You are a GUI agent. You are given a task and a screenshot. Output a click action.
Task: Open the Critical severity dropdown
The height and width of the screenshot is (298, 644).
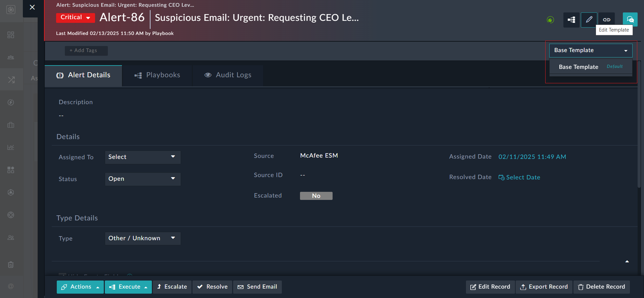coord(76,17)
